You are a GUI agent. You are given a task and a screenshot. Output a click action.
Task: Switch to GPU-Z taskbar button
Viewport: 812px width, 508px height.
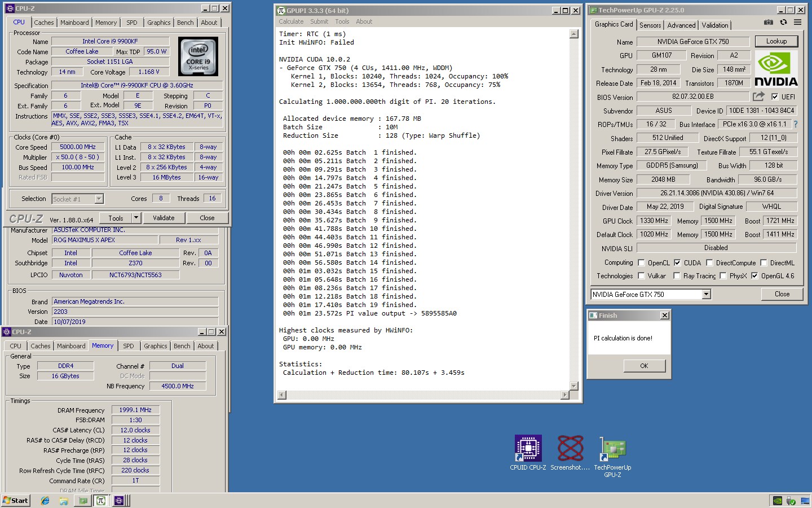click(83, 501)
